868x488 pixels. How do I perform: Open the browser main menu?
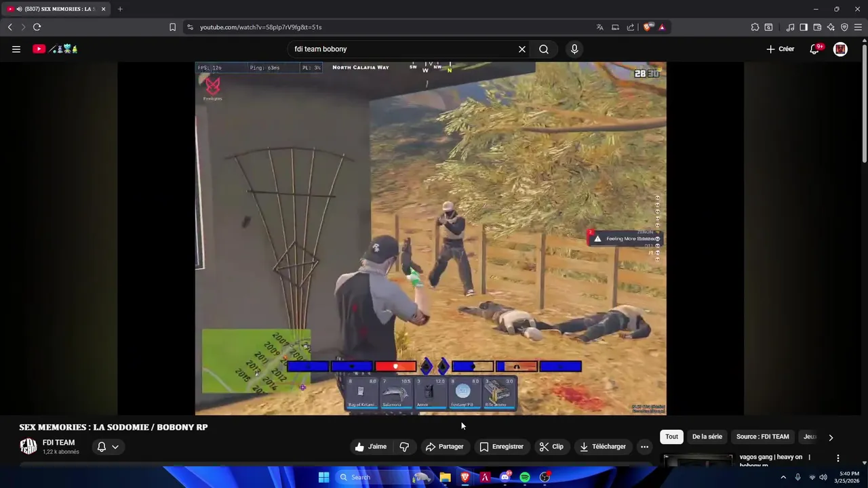[858, 27]
